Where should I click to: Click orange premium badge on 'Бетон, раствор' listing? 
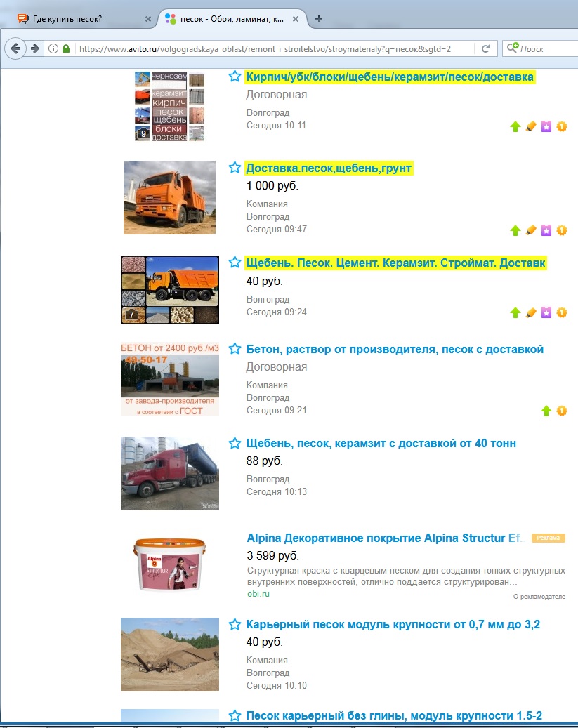pos(562,411)
